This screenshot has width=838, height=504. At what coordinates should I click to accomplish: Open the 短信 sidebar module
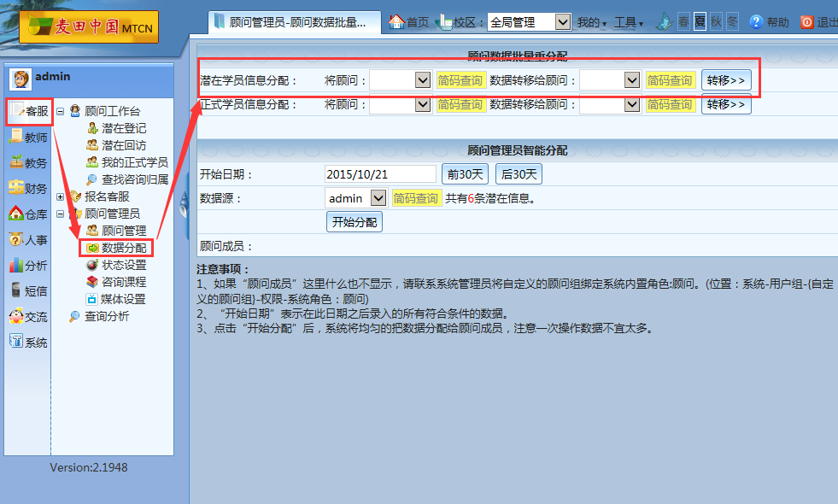[29, 290]
